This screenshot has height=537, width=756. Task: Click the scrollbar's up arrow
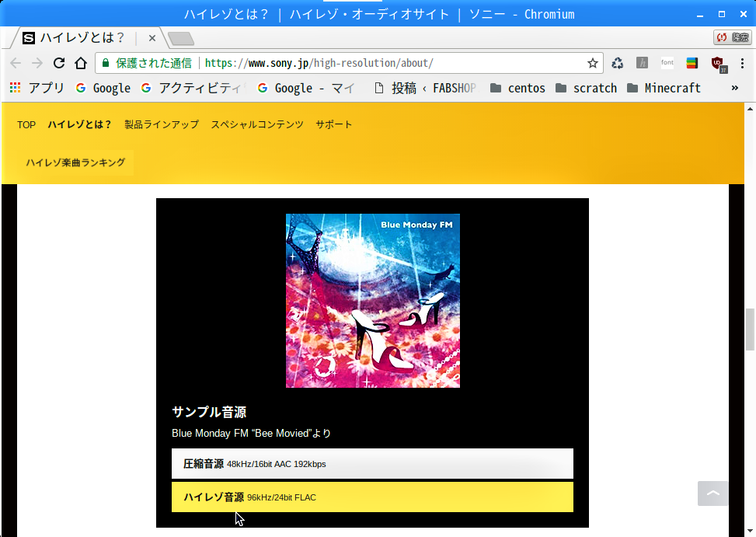point(750,109)
